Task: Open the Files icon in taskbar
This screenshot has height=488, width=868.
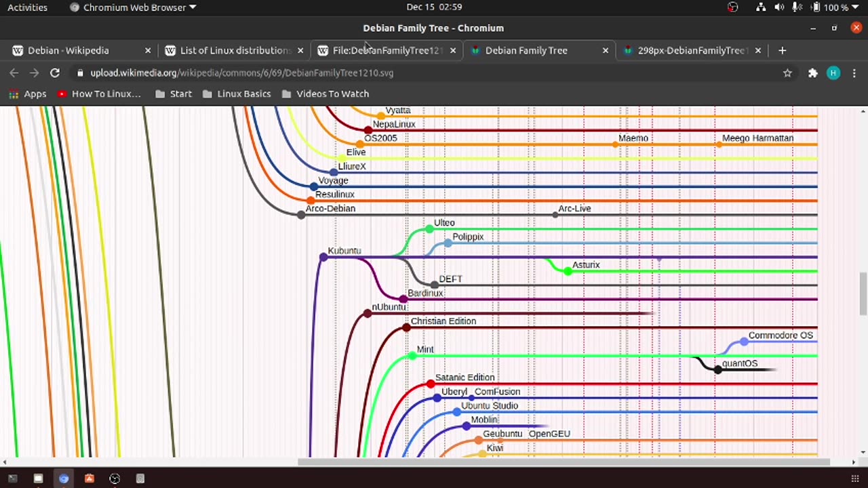Action: click(38, 479)
